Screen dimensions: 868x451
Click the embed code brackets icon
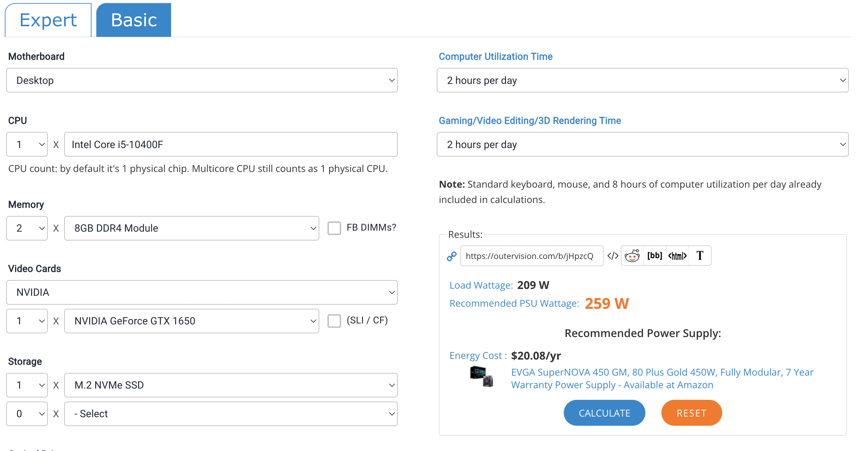tap(613, 256)
